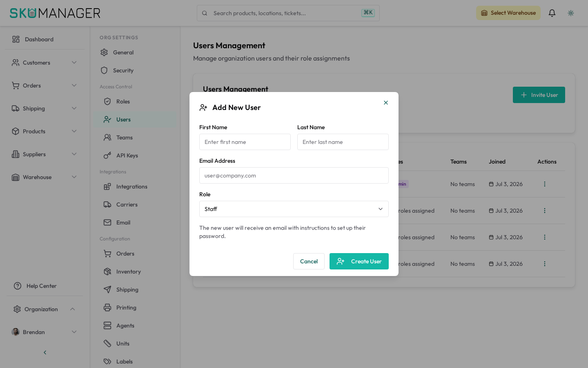Open actions menu for third user row
This screenshot has height=368, width=588.
pos(545,237)
